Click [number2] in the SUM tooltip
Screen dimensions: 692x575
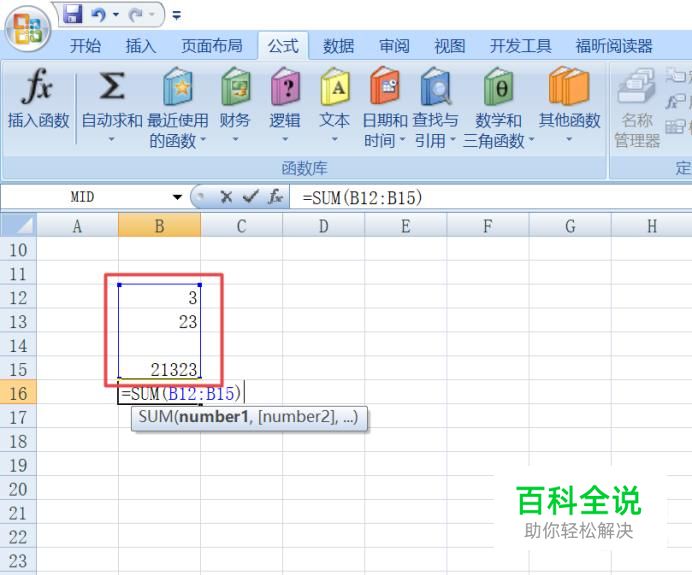pos(297,417)
